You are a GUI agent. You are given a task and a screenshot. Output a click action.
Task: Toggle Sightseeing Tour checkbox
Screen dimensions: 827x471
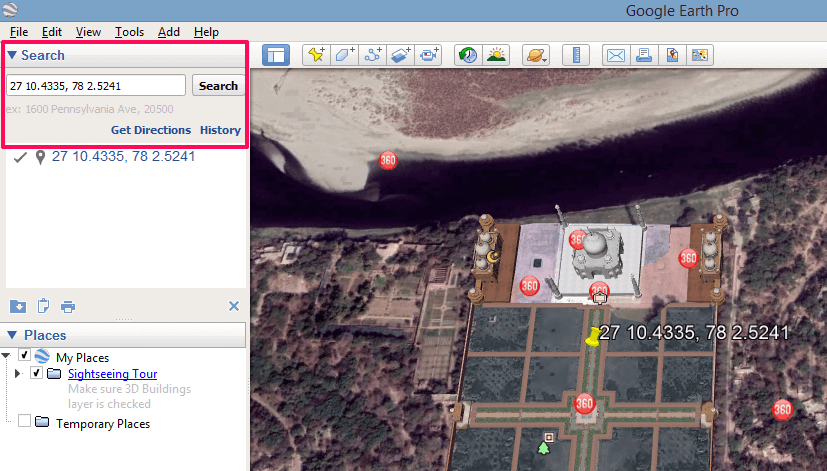click(x=36, y=373)
